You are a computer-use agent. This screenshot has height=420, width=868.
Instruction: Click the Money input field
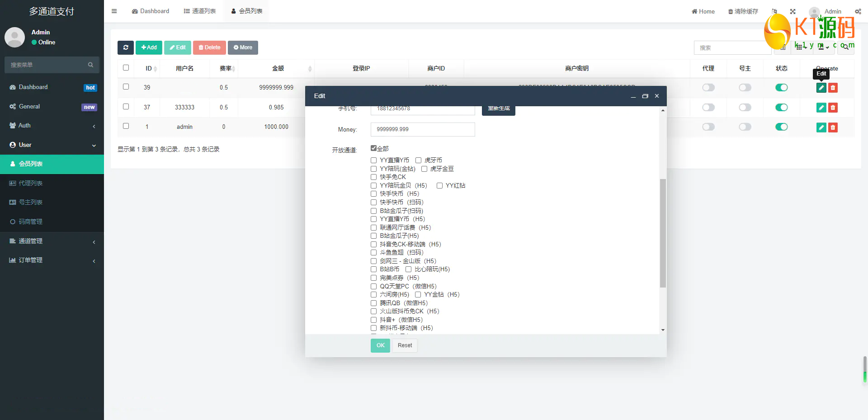click(423, 129)
